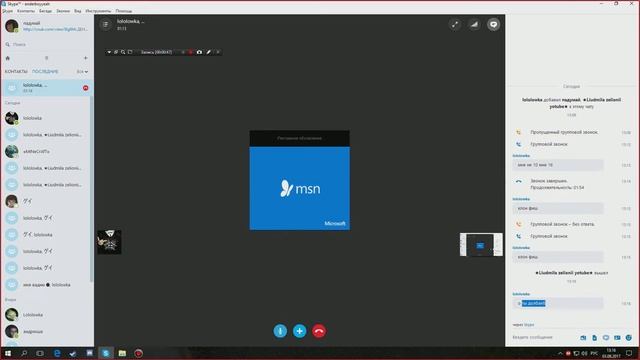Click the fullscreen-region icon in the recorder toolbar
The height and width of the screenshot is (360, 640).
(130, 52)
